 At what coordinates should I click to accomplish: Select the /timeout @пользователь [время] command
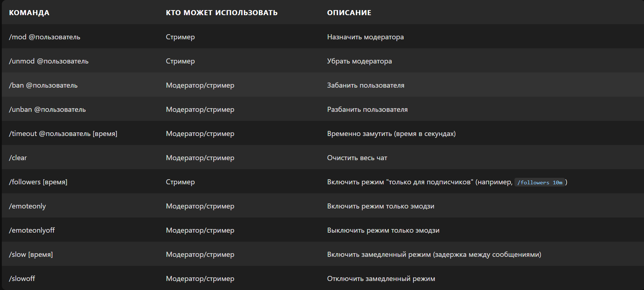(x=63, y=133)
